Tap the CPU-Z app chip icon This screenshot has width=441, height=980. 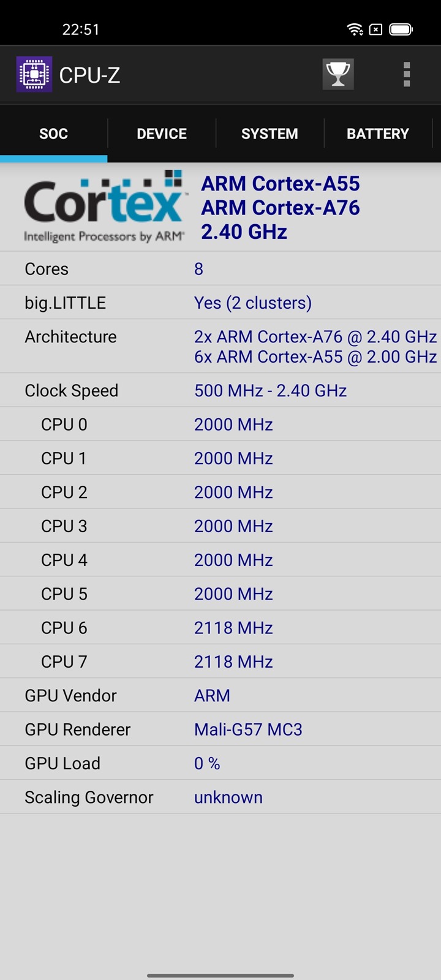click(34, 74)
